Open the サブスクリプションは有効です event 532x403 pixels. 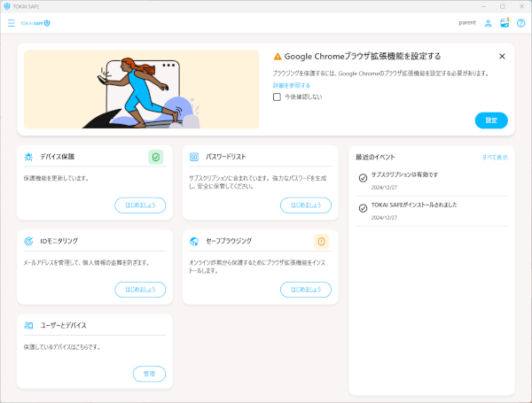point(432,181)
